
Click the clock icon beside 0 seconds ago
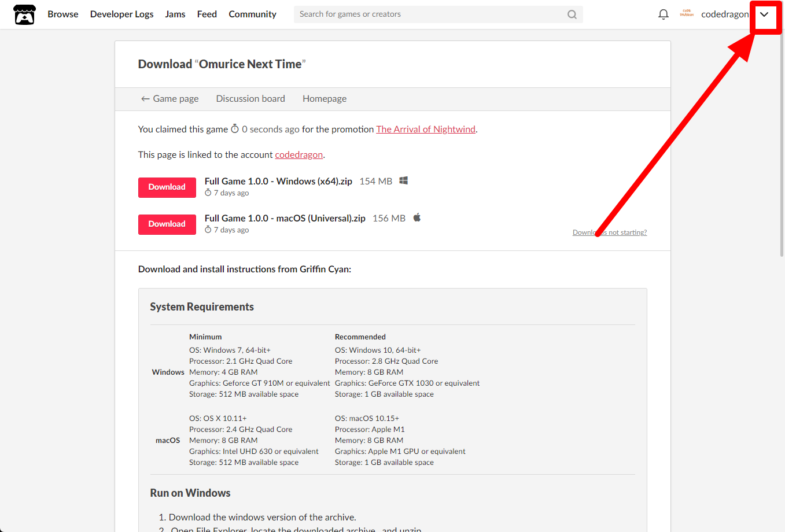[x=235, y=129]
